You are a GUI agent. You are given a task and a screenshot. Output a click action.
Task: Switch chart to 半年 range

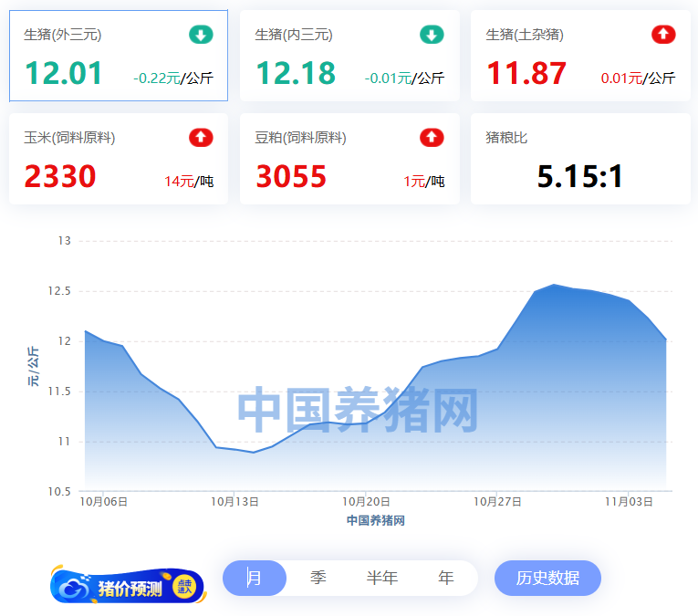[x=382, y=578]
